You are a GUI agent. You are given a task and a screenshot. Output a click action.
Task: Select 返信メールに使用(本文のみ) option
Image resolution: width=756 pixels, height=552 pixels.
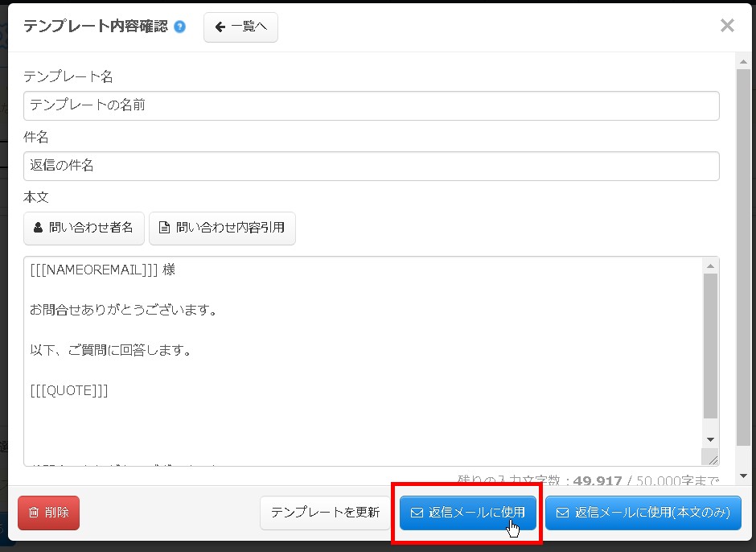[643, 513]
